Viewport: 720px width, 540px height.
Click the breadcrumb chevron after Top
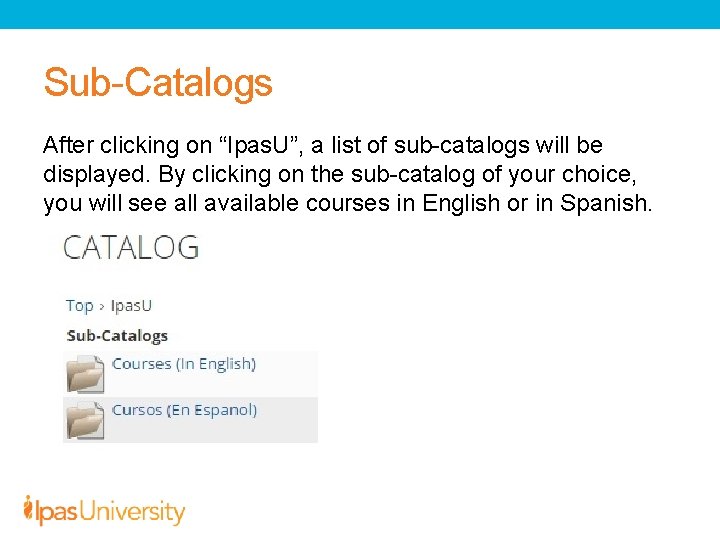tap(102, 306)
